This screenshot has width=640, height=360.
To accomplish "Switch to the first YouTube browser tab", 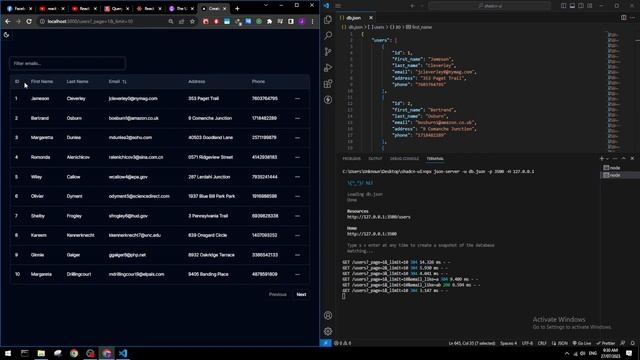I will click(x=51, y=8).
